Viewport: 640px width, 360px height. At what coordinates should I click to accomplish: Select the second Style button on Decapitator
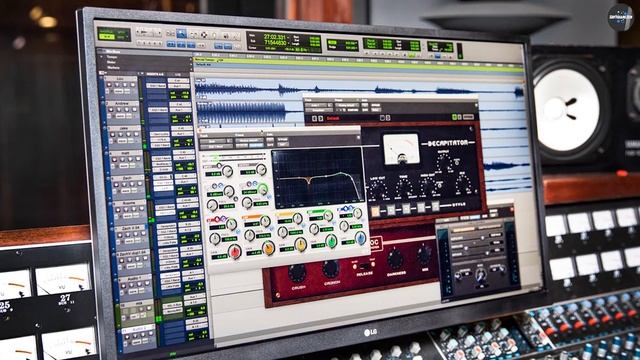pos(391,210)
